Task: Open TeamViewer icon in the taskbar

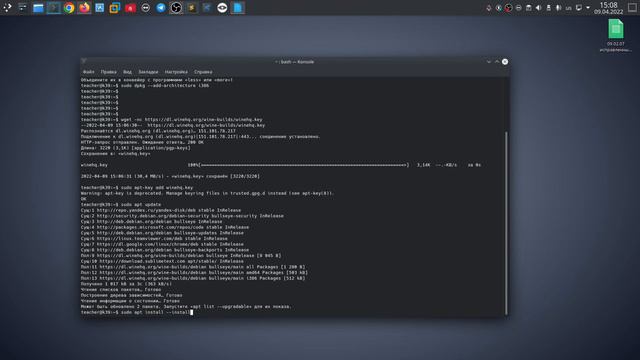Action: click(145, 8)
